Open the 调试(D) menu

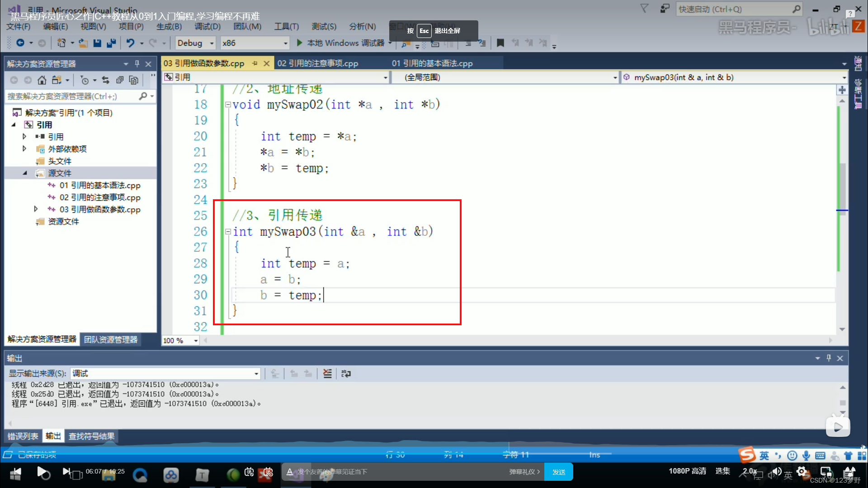tap(208, 27)
